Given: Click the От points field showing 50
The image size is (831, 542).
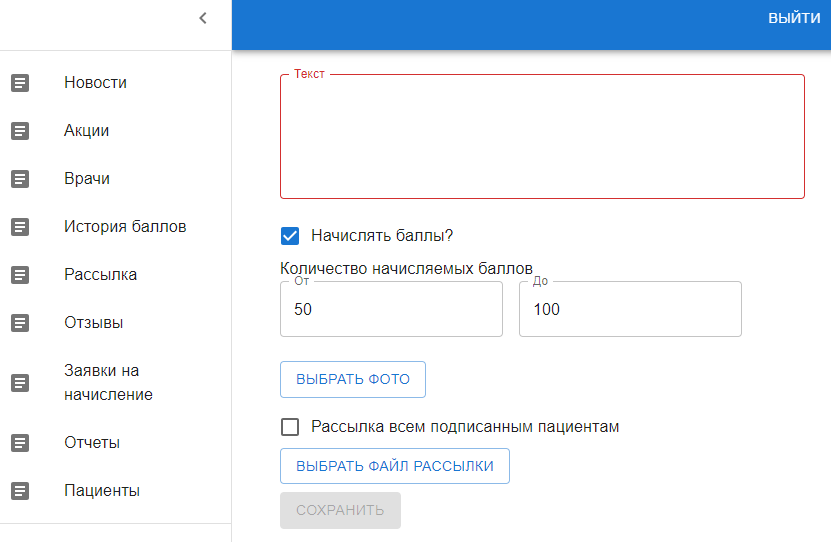Looking at the screenshot, I should (x=391, y=309).
